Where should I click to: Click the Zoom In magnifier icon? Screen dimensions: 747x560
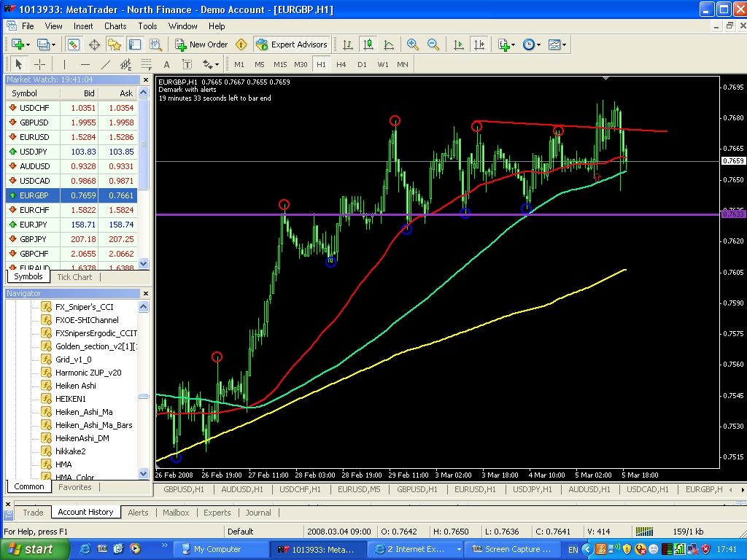point(413,44)
